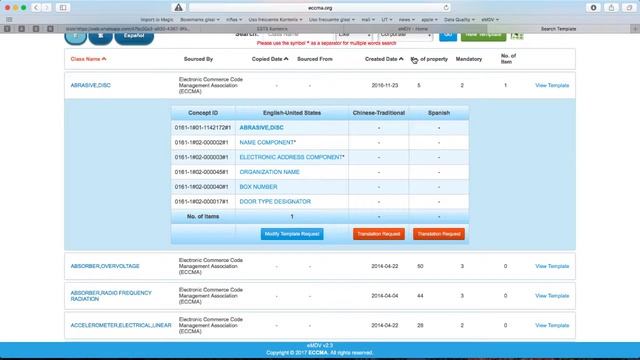
Task: Expand the UT bookmarks folder
Action: (387, 20)
